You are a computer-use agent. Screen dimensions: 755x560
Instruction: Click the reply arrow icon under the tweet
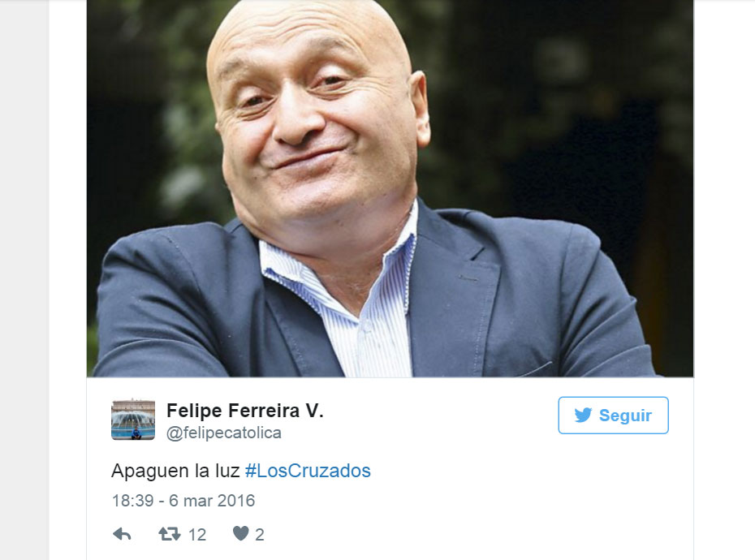122,534
